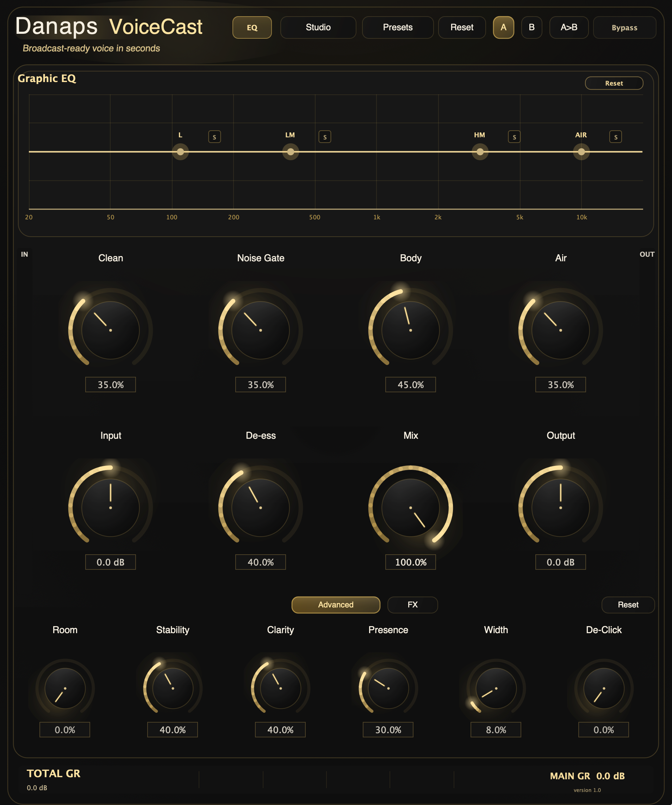This screenshot has height=805, width=672.
Task: Click the De-ess value field 40.0%
Action: click(261, 562)
